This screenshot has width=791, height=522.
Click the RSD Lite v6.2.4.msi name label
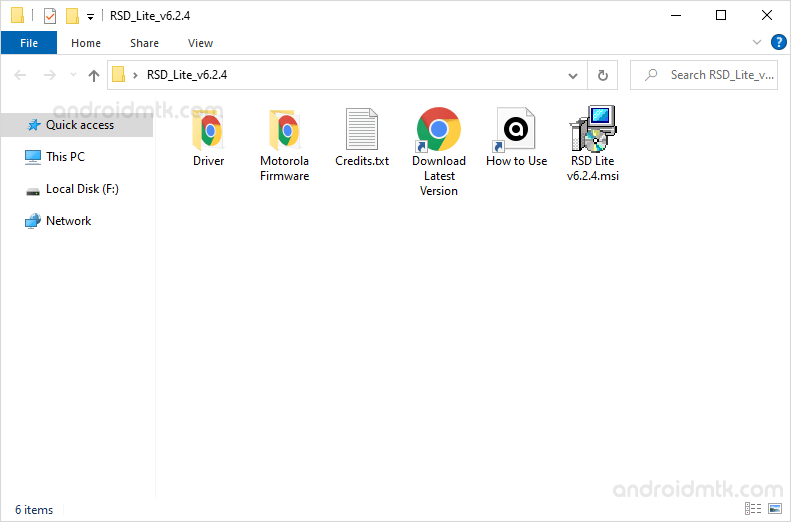point(593,168)
